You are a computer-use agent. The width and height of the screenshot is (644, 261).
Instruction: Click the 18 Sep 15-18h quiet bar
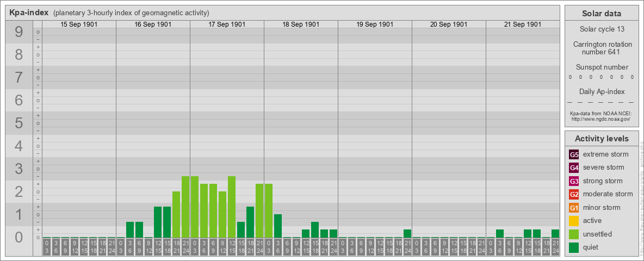pyautogui.click(x=314, y=230)
